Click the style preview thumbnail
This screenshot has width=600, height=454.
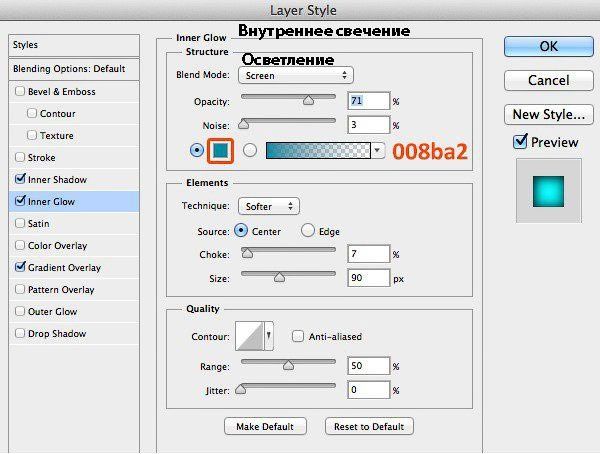pyautogui.click(x=548, y=191)
